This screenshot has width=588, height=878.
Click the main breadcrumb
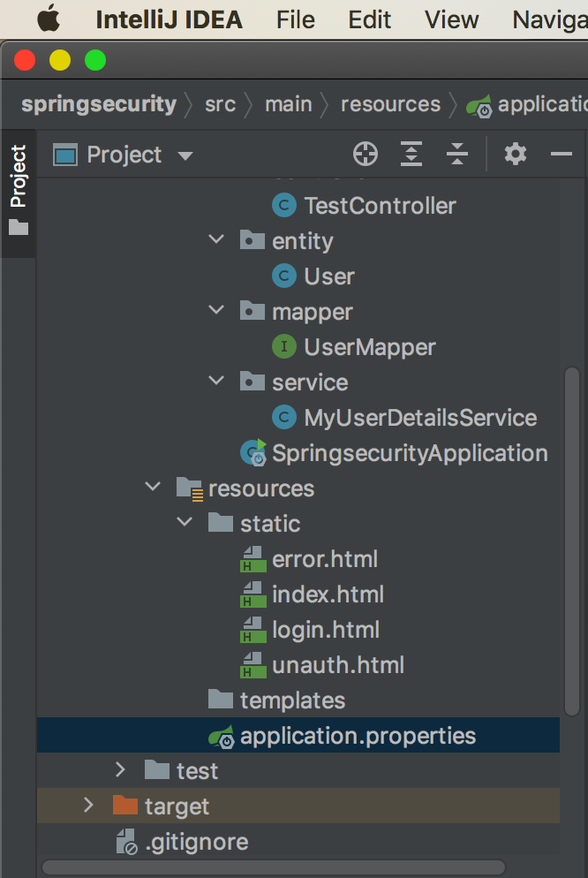[x=288, y=104]
